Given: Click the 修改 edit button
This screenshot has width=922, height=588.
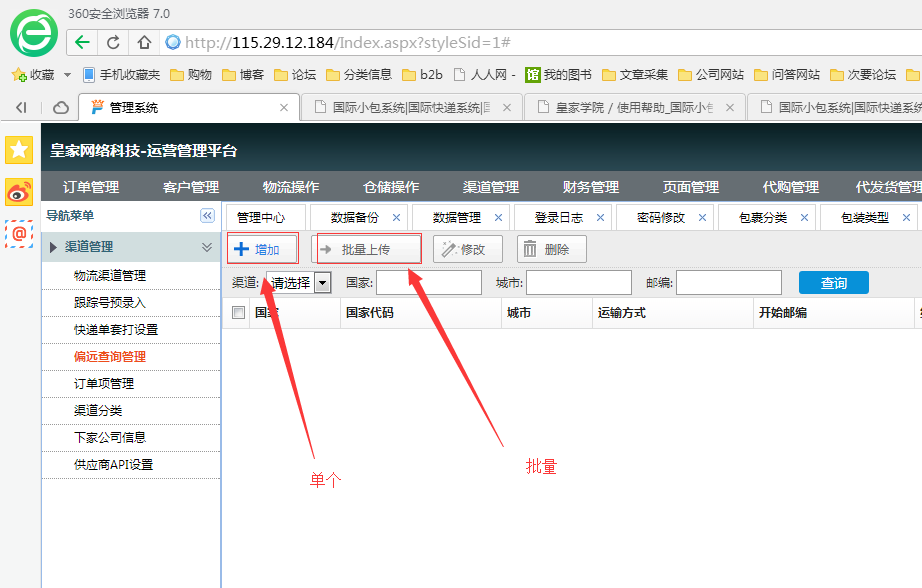Looking at the screenshot, I should pyautogui.click(x=467, y=249).
